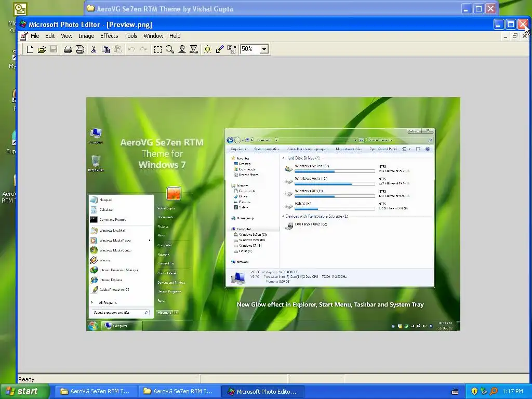Click the Cut scissors icon
The width and height of the screenshot is (532, 399).
coord(94,49)
